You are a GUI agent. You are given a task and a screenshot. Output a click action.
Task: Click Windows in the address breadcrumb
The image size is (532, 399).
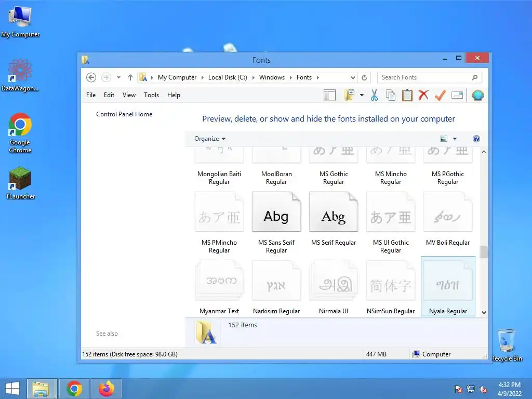pos(272,78)
